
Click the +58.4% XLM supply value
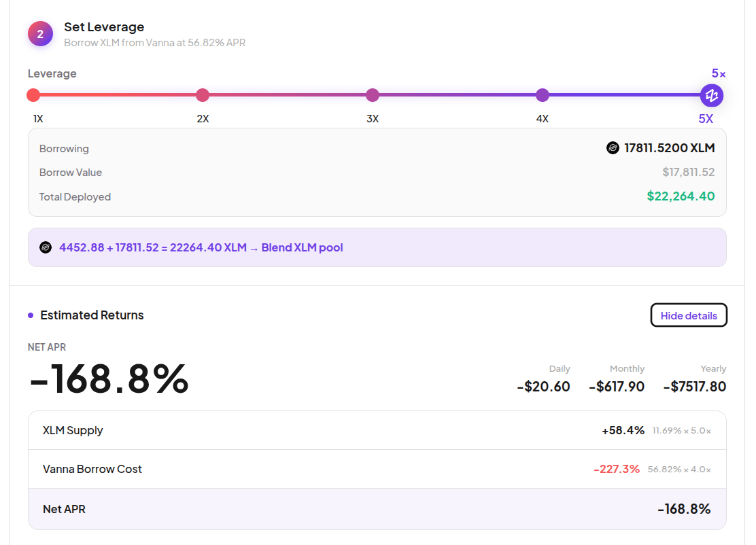point(623,430)
